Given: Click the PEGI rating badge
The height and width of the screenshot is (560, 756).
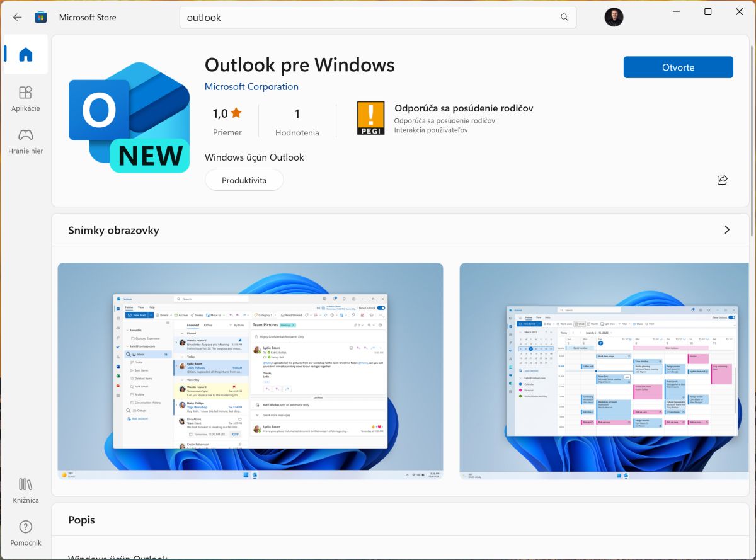Looking at the screenshot, I should tap(370, 118).
